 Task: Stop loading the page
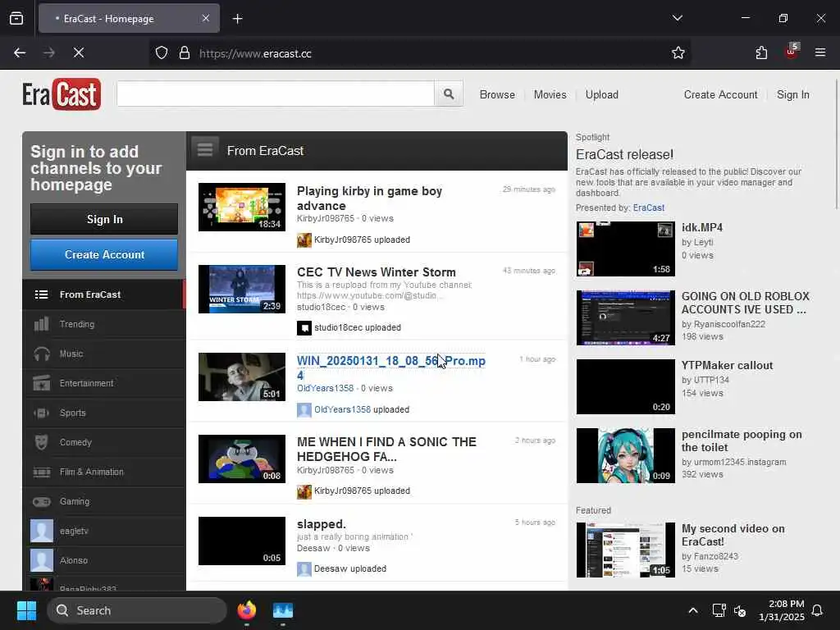click(78, 52)
